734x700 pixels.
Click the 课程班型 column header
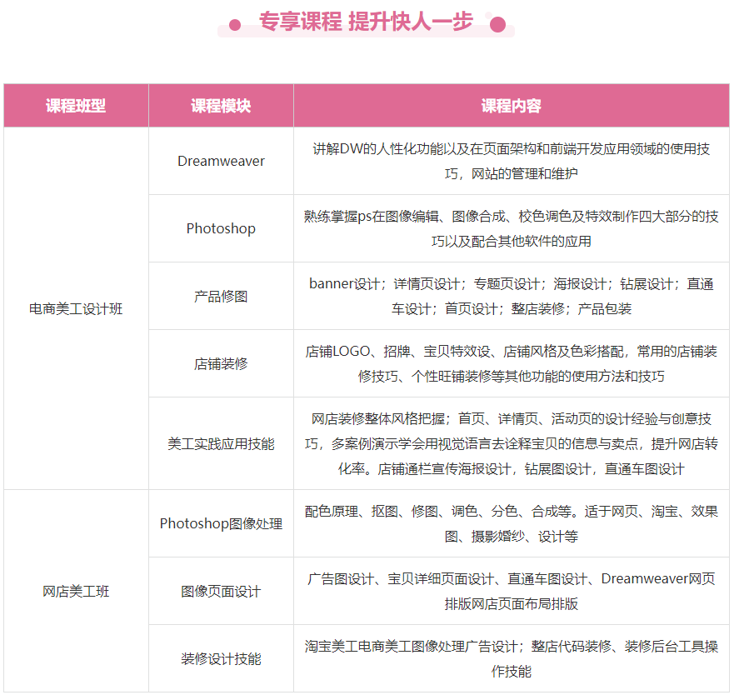76,106
